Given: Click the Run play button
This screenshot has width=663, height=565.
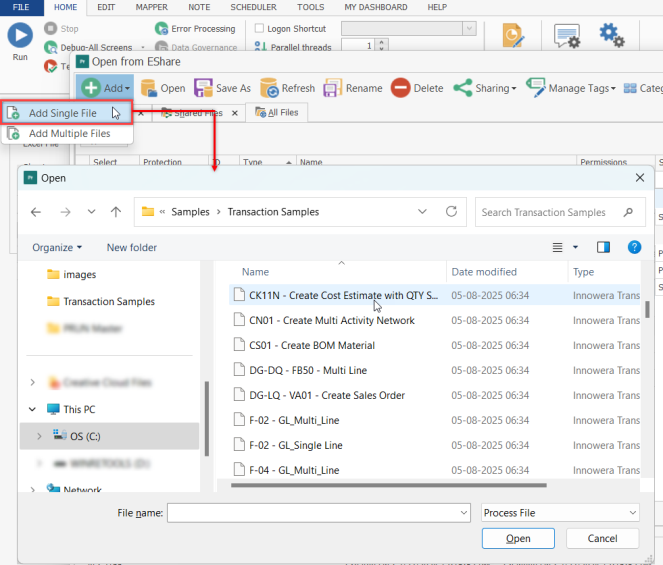Looking at the screenshot, I should tap(20, 35).
